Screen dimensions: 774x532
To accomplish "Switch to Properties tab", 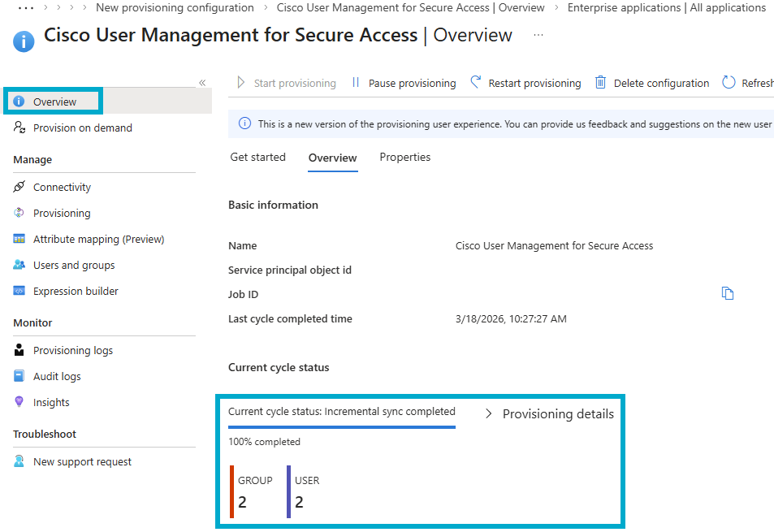I will click(404, 158).
